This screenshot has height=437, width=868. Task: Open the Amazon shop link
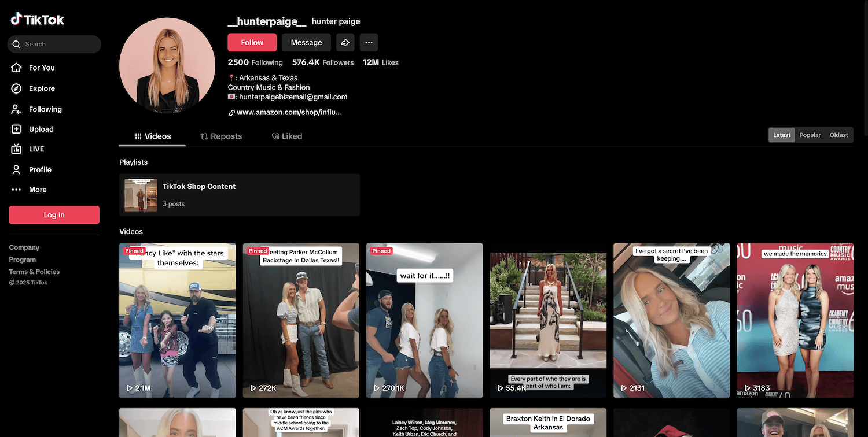coord(288,112)
